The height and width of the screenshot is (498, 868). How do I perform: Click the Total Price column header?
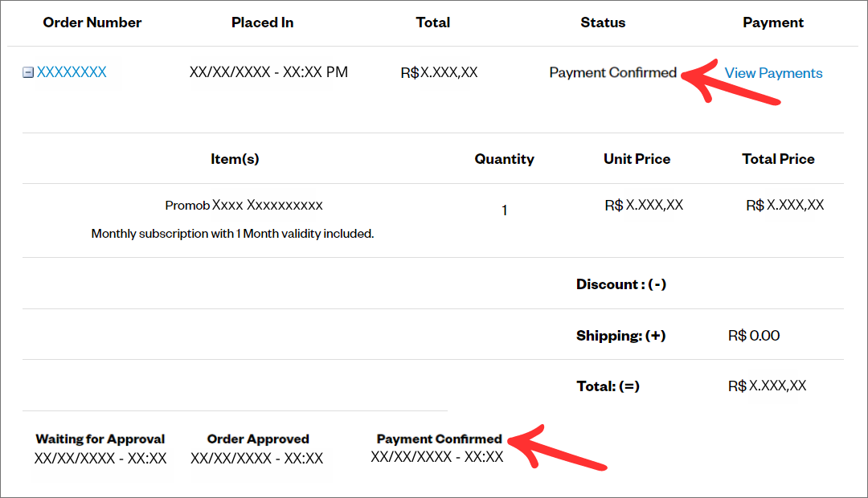(x=778, y=159)
